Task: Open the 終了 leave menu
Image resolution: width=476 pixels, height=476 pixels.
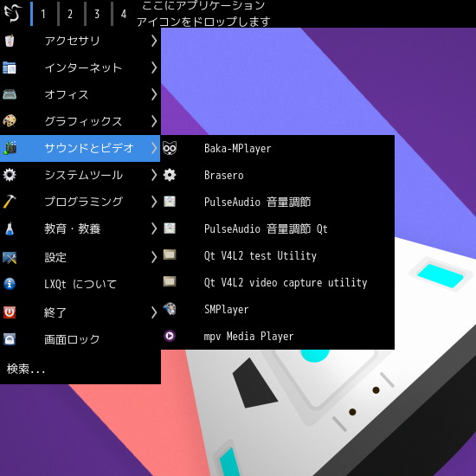Action: coord(80,312)
